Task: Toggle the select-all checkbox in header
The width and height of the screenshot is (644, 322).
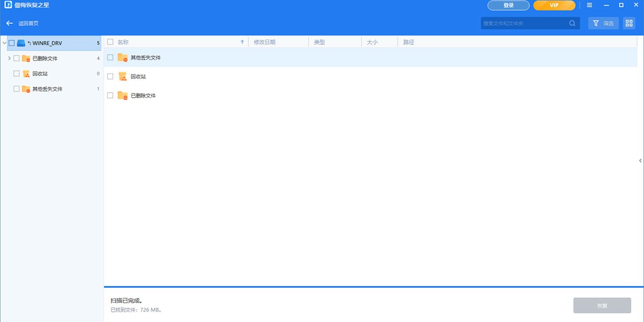Action: pos(110,42)
